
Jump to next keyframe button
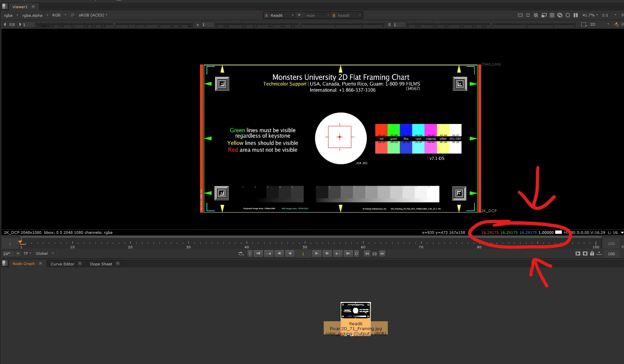337,254
